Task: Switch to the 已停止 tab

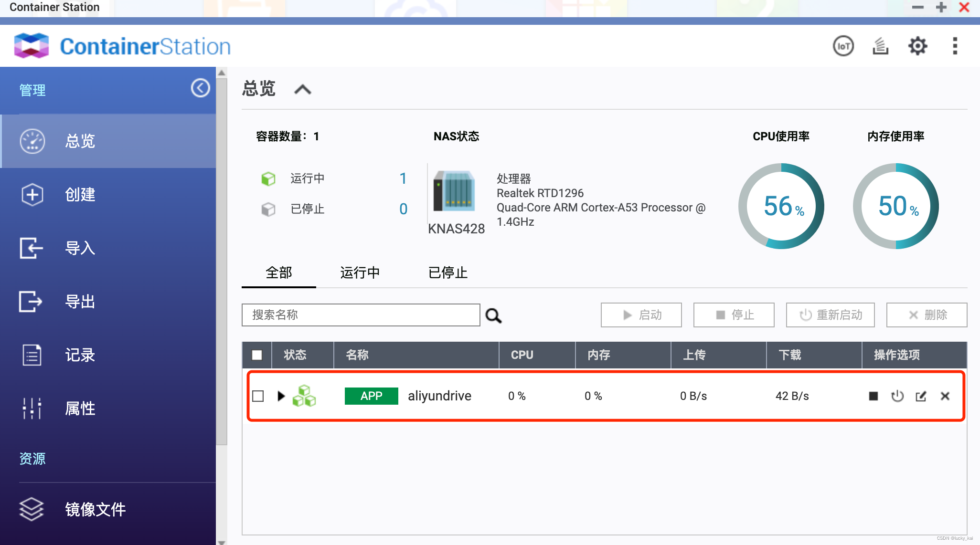Action: coord(447,272)
